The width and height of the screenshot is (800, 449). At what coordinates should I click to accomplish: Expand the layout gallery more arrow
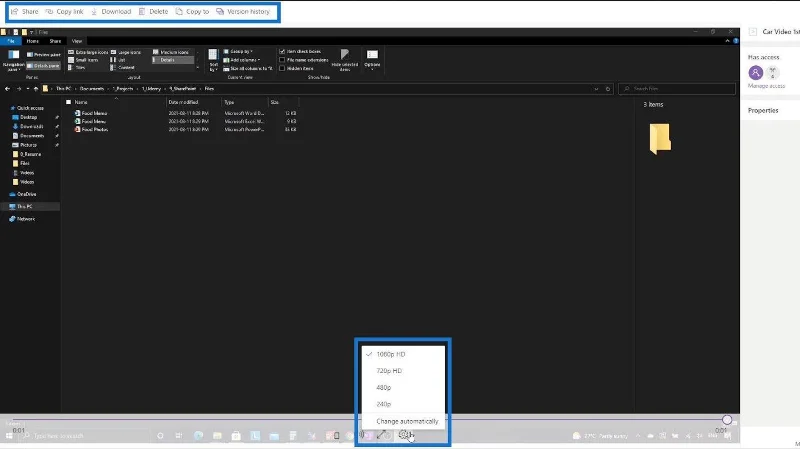pos(198,67)
